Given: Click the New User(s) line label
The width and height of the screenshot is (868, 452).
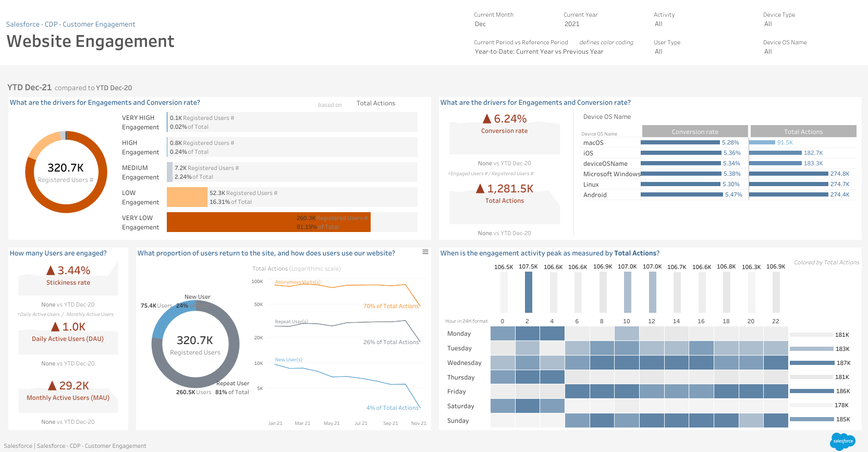Looking at the screenshot, I should click(288, 360).
